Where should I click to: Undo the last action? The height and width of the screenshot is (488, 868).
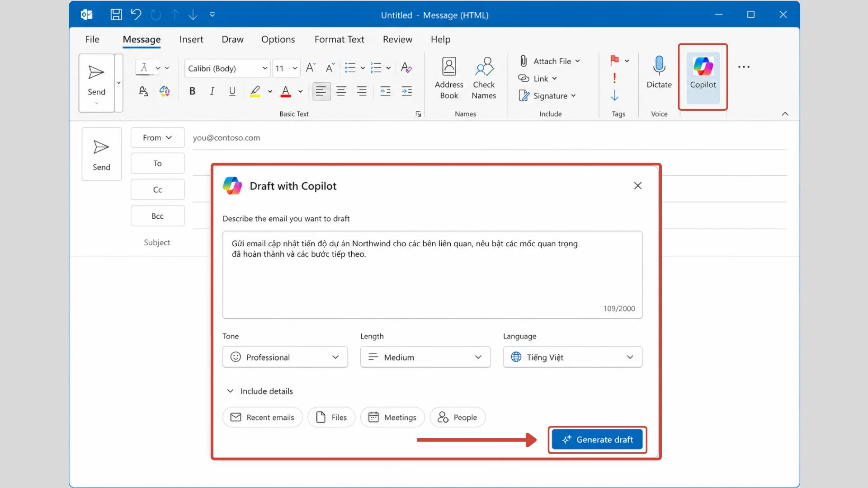coord(136,15)
